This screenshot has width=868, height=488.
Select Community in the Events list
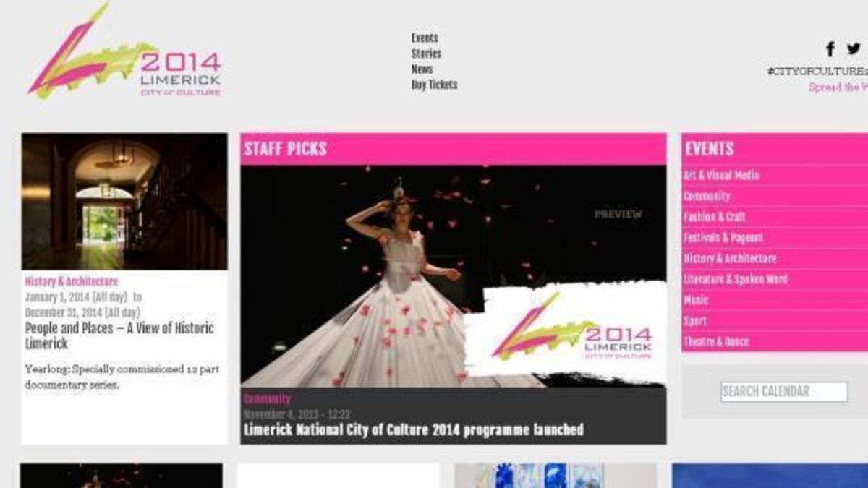[x=707, y=197]
